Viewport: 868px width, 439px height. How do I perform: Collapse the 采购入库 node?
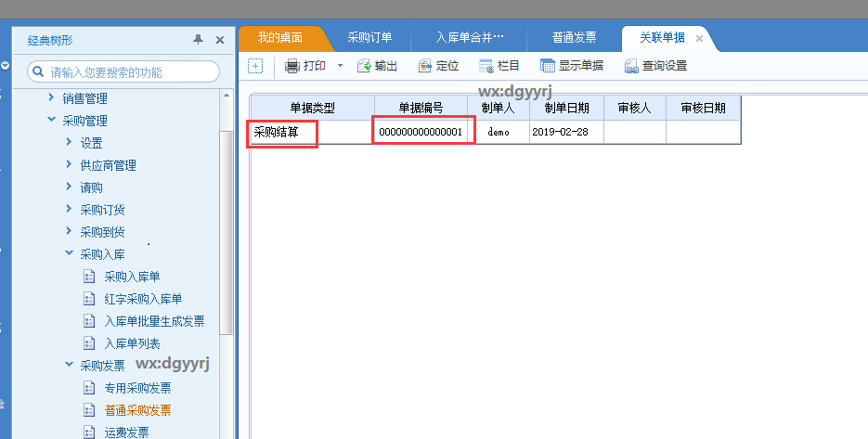click(69, 253)
